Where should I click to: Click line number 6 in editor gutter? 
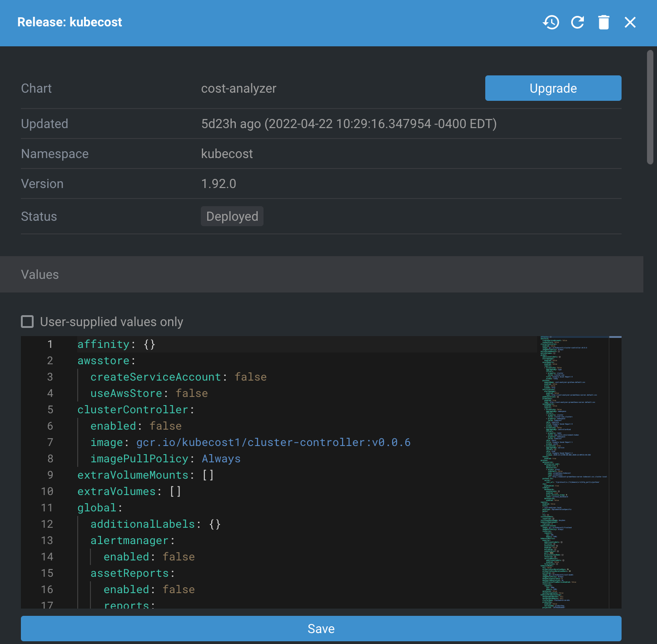[x=50, y=426]
